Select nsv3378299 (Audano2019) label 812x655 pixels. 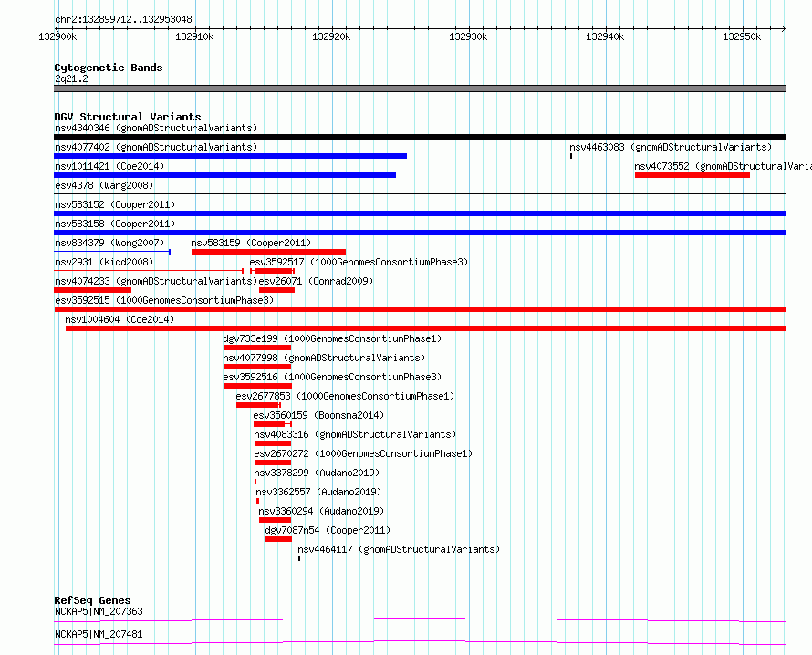point(317,473)
